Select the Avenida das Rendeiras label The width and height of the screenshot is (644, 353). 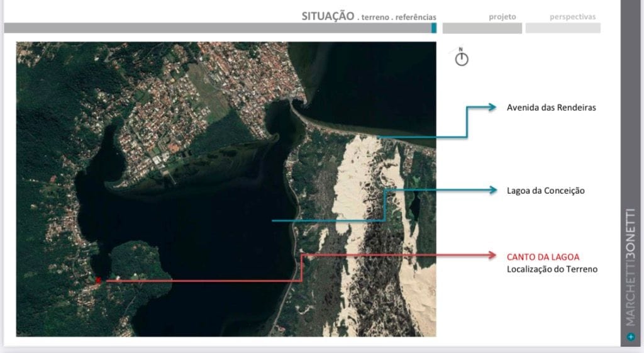pyautogui.click(x=551, y=108)
